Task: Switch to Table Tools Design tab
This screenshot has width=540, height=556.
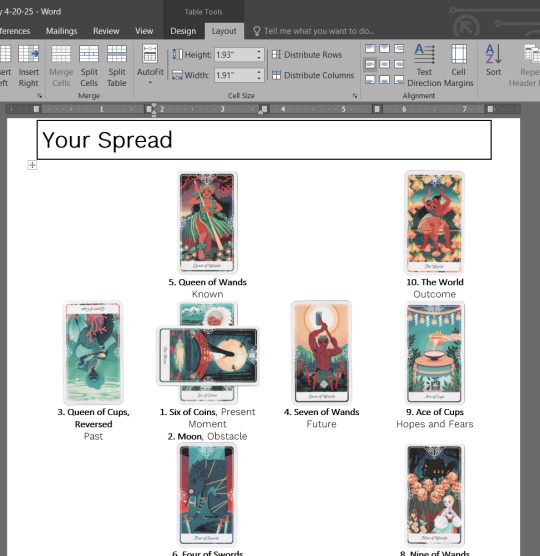Action: pos(183,31)
